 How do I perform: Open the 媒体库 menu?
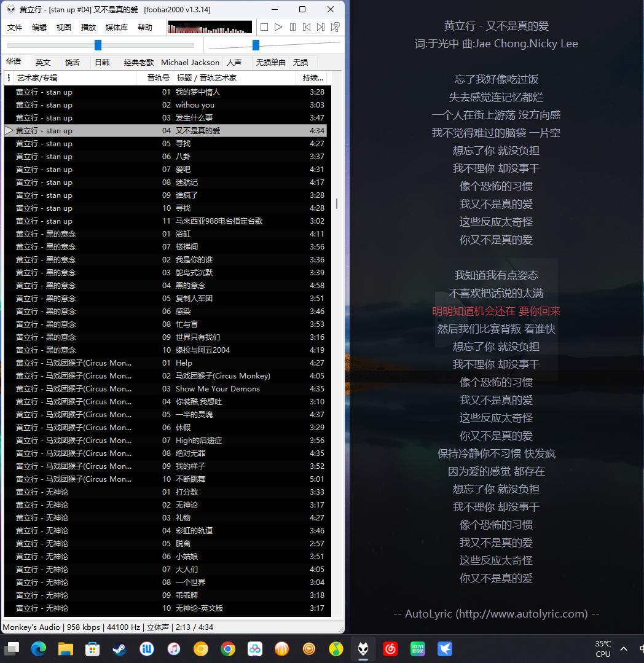[116, 28]
